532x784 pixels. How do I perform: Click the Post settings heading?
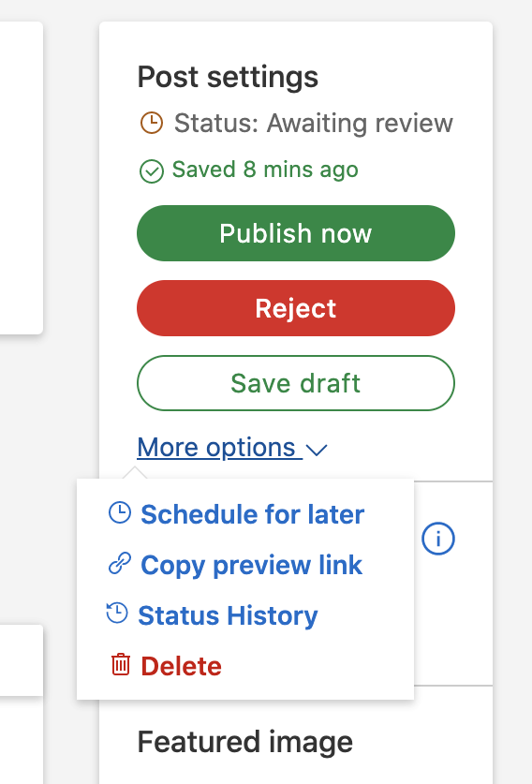tap(228, 77)
